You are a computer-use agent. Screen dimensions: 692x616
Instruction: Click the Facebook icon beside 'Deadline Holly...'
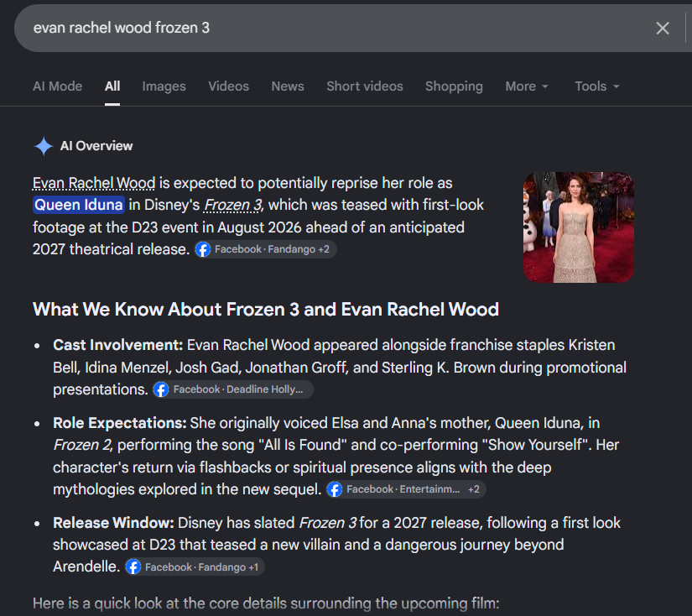tap(161, 389)
